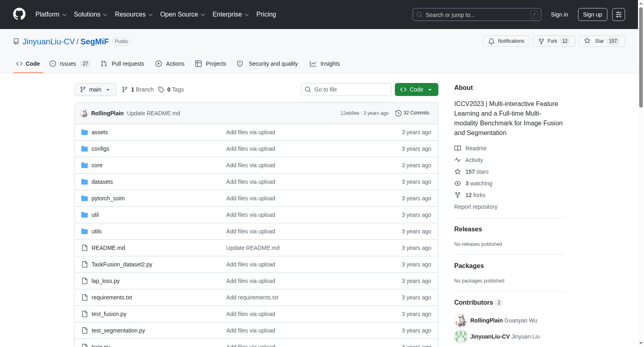The width and height of the screenshot is (644, 347).
Task: Click the core folder icon
Action: coord(85,165)
